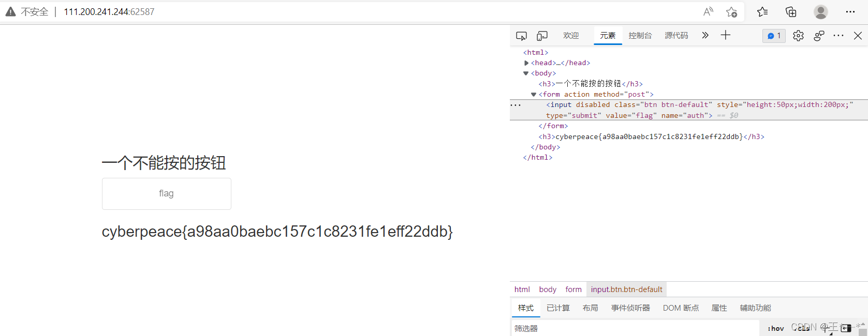Select the 元素 tab
868x336 pixels.
click(608, 36)
